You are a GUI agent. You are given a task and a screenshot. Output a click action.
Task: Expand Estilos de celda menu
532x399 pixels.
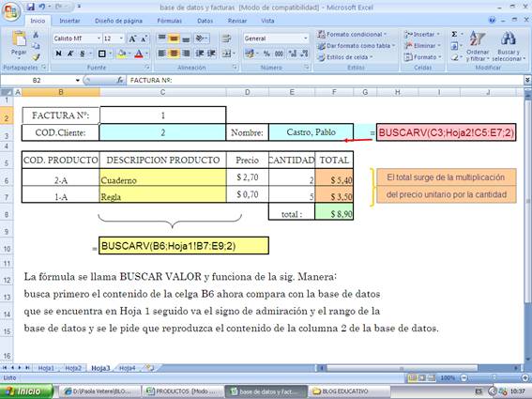point(344,57)
